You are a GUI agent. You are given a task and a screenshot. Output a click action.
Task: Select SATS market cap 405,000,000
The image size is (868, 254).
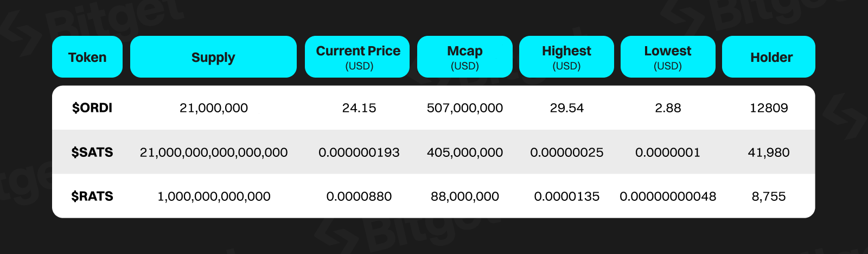[465, 153]
